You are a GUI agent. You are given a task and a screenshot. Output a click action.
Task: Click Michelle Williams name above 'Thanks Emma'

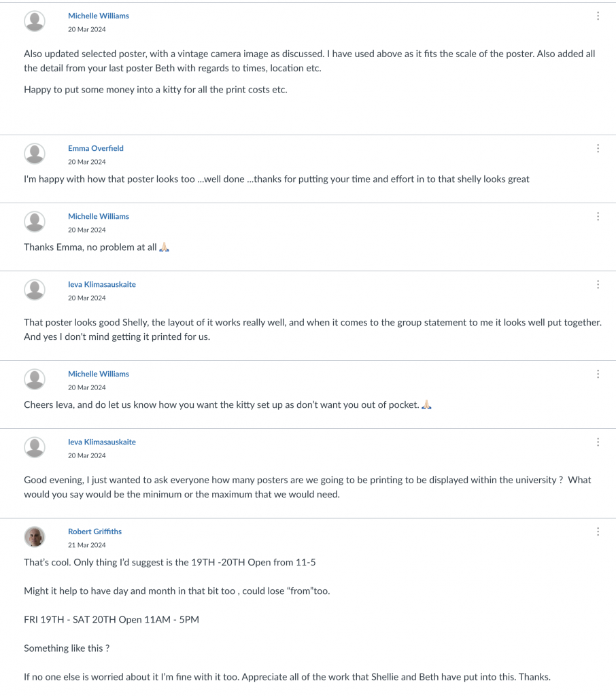pyautogui.click(x=99, y=216)
